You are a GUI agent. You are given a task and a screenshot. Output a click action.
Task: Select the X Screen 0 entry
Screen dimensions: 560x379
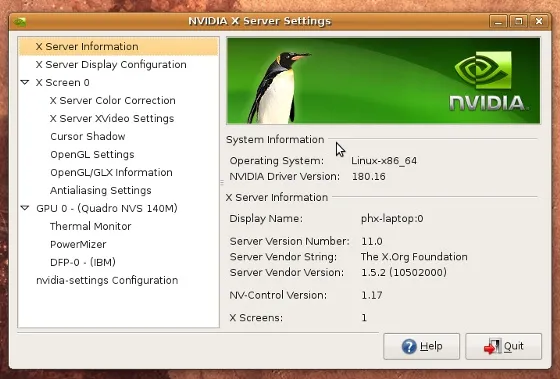click(x=62, y=83)
